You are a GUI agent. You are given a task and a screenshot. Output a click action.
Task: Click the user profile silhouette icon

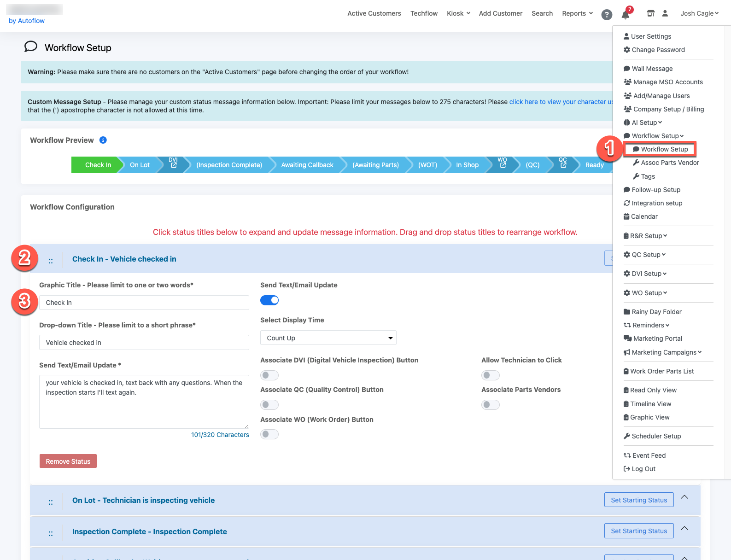[x=665, y=13]
